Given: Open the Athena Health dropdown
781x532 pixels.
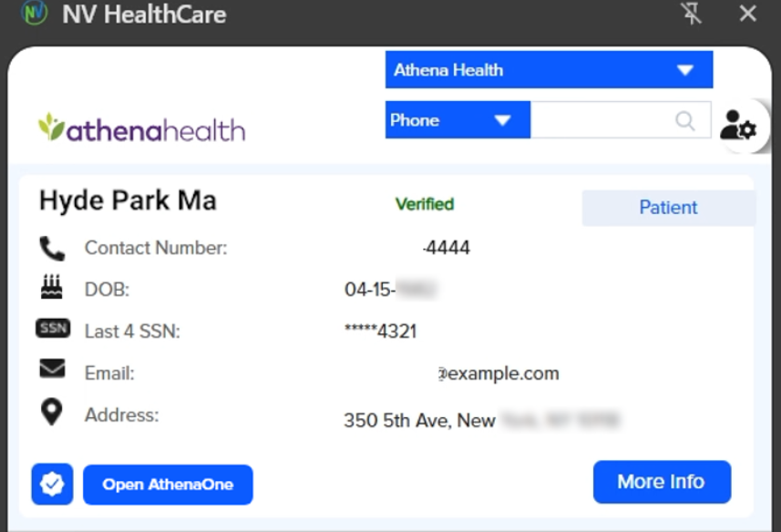Looking at the screenshot, I should point(549,69).
